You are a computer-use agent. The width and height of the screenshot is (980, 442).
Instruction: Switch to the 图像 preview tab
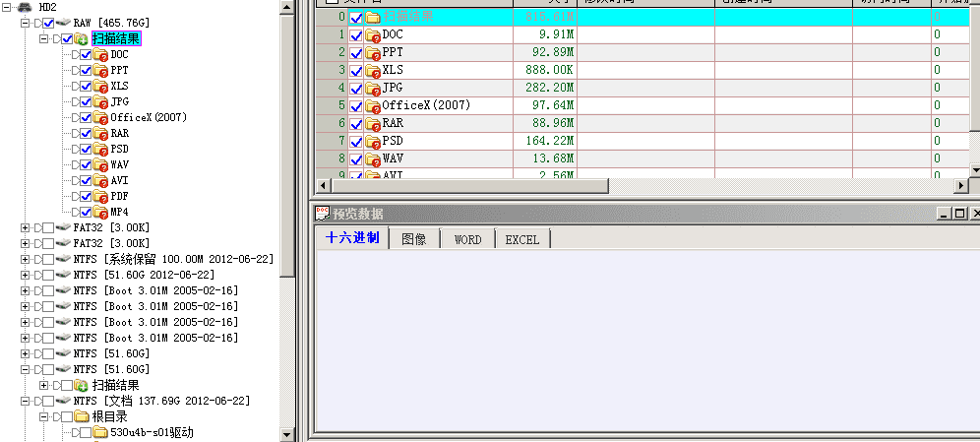[x=414, y=239]
